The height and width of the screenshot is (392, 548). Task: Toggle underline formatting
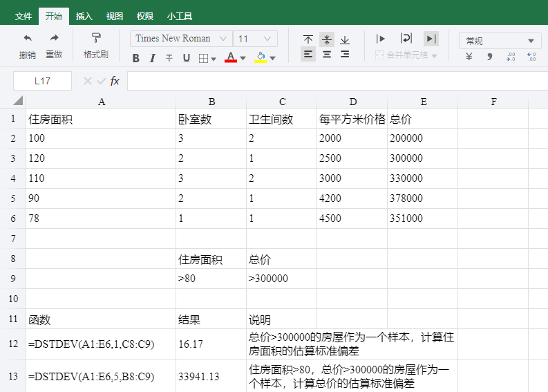pos(187,58)
